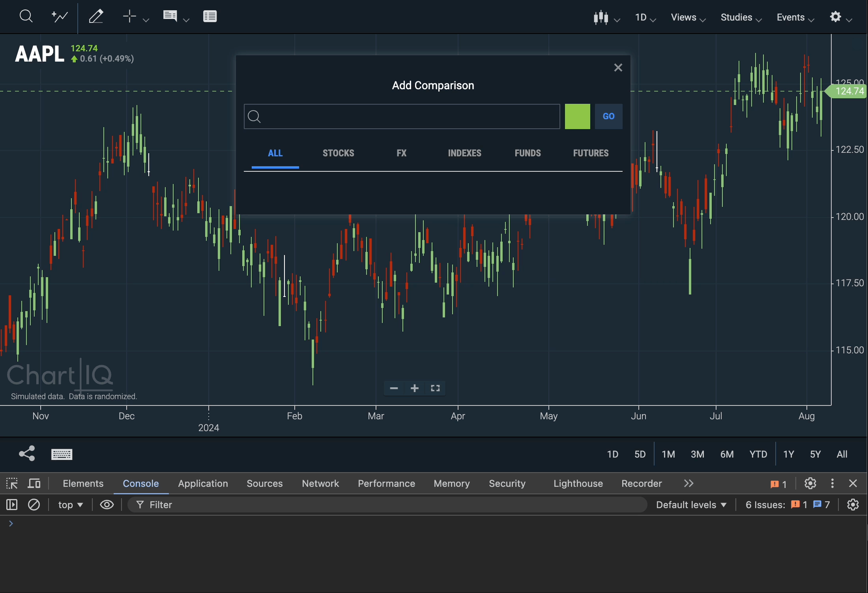Set range to 1Y
The image size is (868, 593).
pos(789,454)
